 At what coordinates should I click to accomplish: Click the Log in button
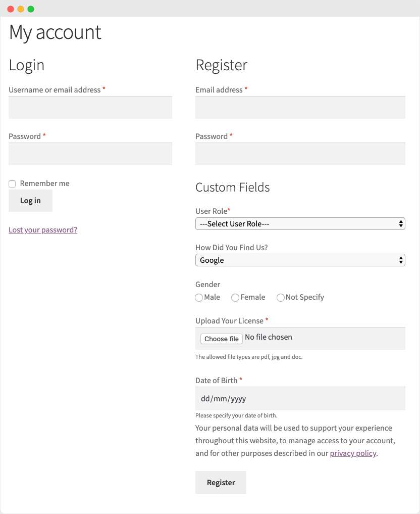[30, 201]
